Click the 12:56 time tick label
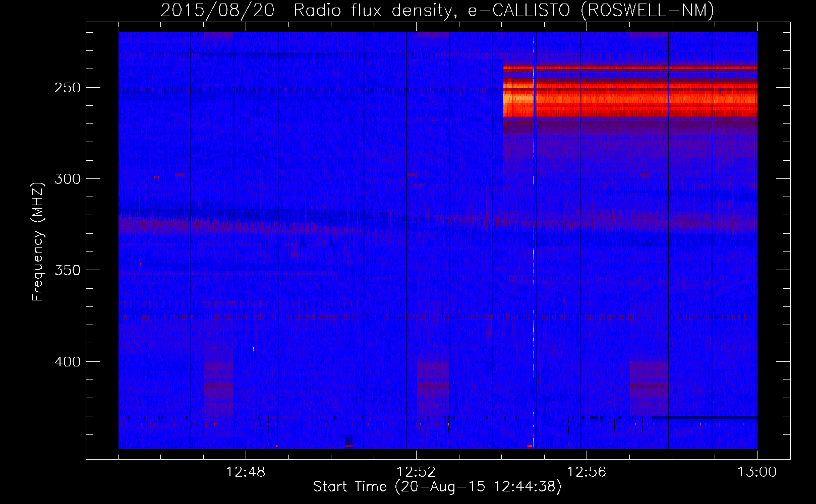The height and width of the screenshot is (504, 816). click(587, 472)
